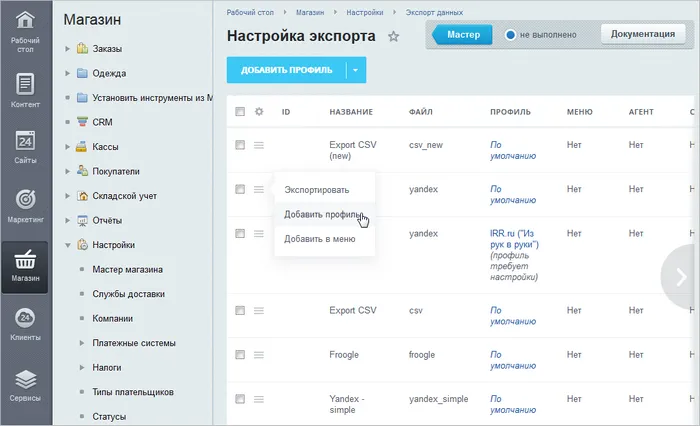The height and width of the screenshot is (426, 700).
Task: Open the Документация button
Action: 643,34
